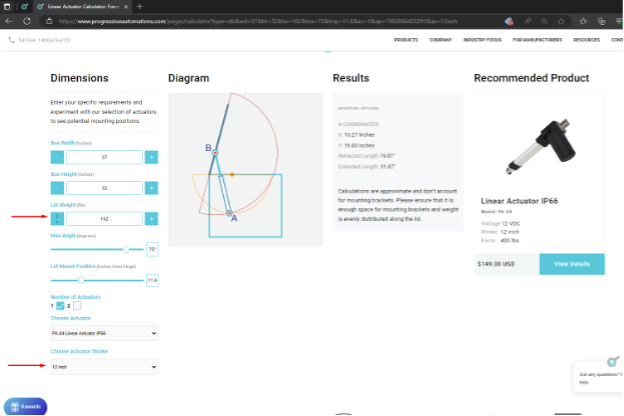Decrease Box Height with minus button
The width and height of the screenshot is (624, 416).
click(57, 188)
